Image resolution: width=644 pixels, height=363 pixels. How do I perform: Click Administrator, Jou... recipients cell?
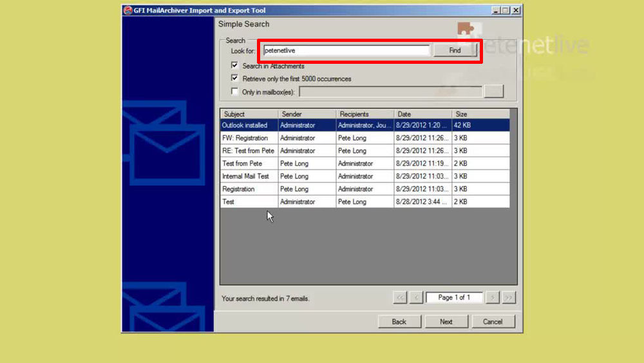coord(365,125)
